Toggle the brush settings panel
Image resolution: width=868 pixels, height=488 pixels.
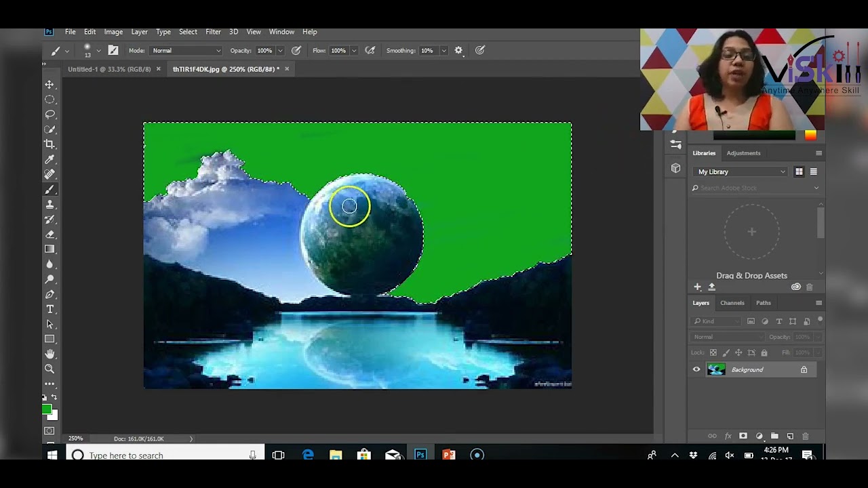coord(113,50)
